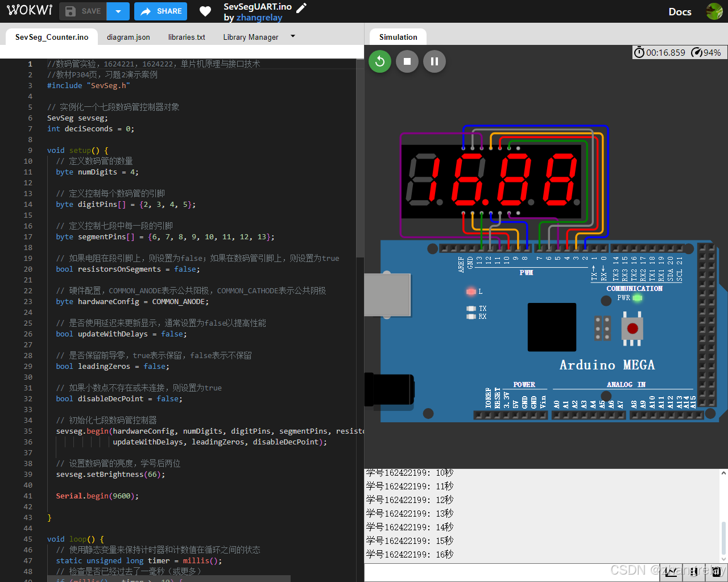The width and height of the screenshot is (728, 582).
Task: Click the red L LED on board
Action: click(471, 292)
